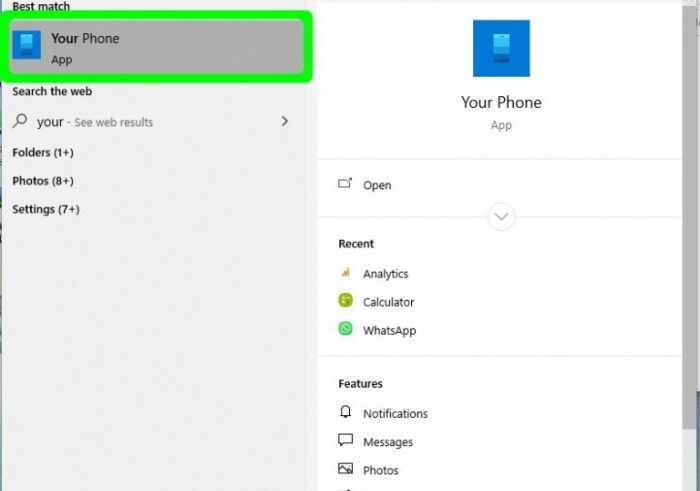
Task: Show Folders (1+) results
Action: [x=43, y=153]
